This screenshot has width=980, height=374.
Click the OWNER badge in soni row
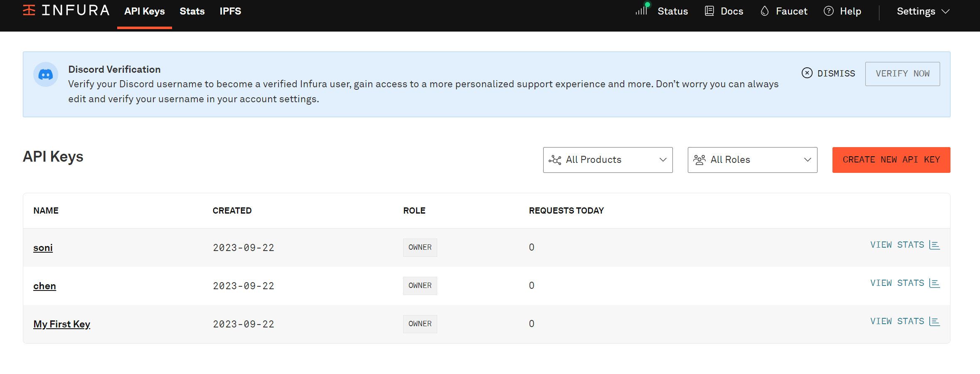420,248
